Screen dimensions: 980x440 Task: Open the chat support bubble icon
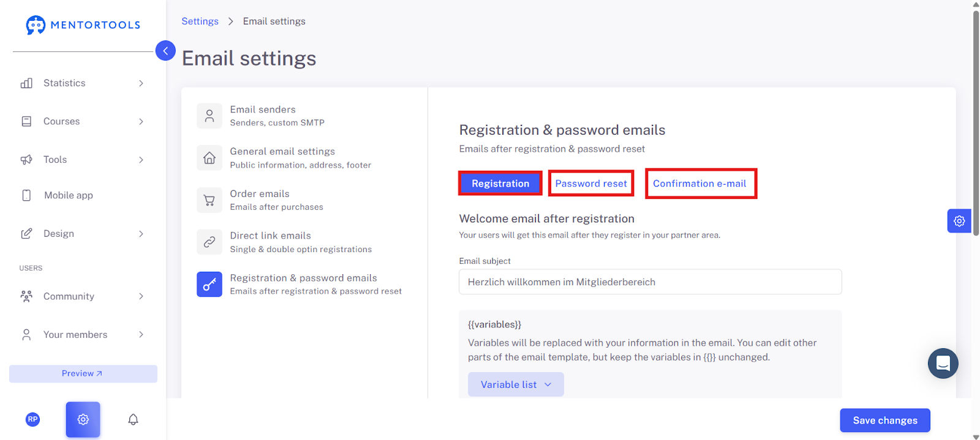(943, 364)
